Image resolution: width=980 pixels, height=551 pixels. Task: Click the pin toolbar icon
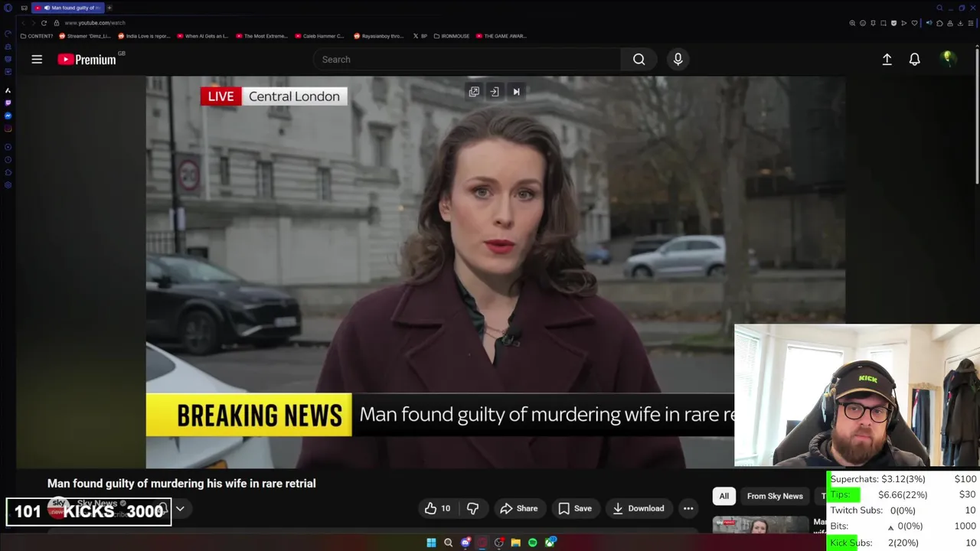pyautogui.click(x=873, y=23)
